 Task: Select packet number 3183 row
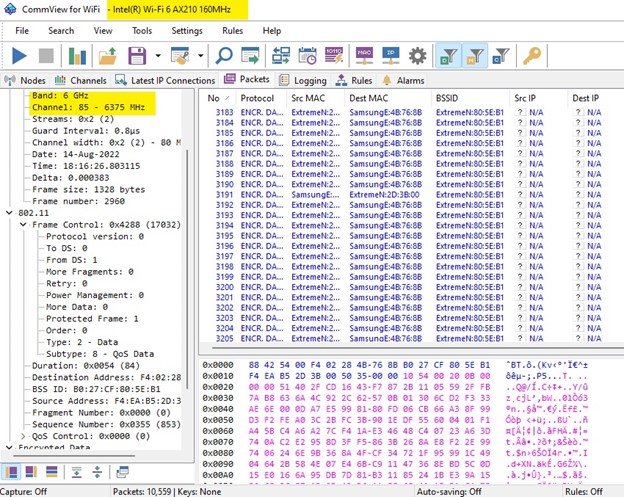click(412, 113)
